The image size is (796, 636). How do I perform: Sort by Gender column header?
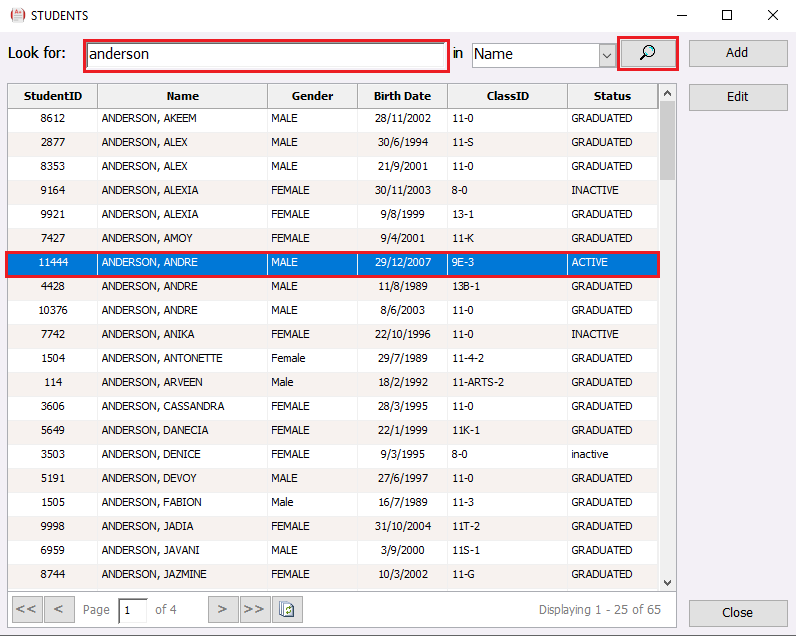(x=313, y=96)
